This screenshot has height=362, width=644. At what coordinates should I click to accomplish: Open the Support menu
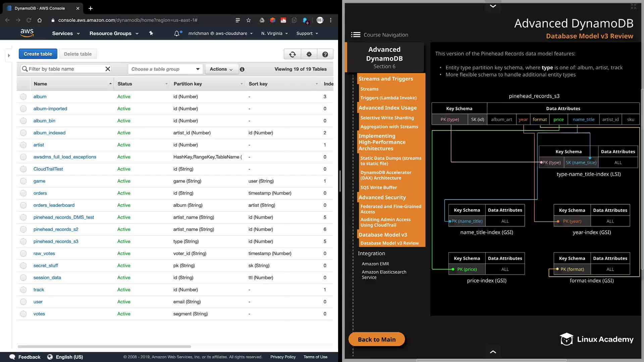(x=307, y=34)
